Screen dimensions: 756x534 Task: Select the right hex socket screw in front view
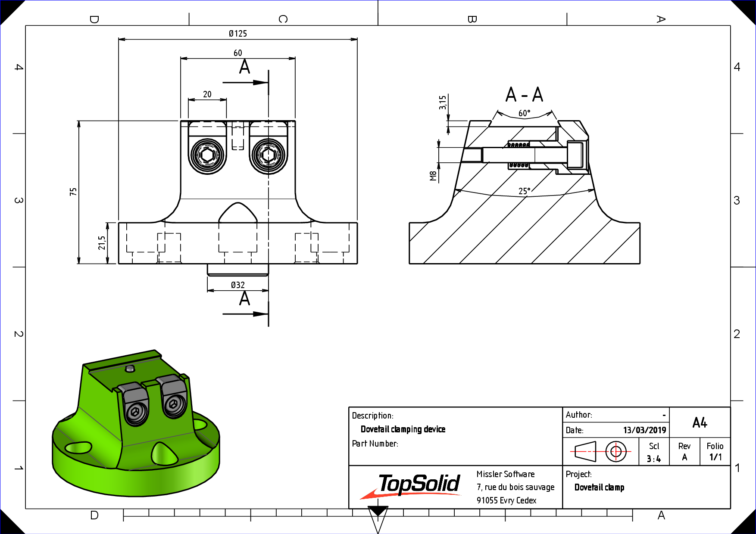[x=269, y=156]
